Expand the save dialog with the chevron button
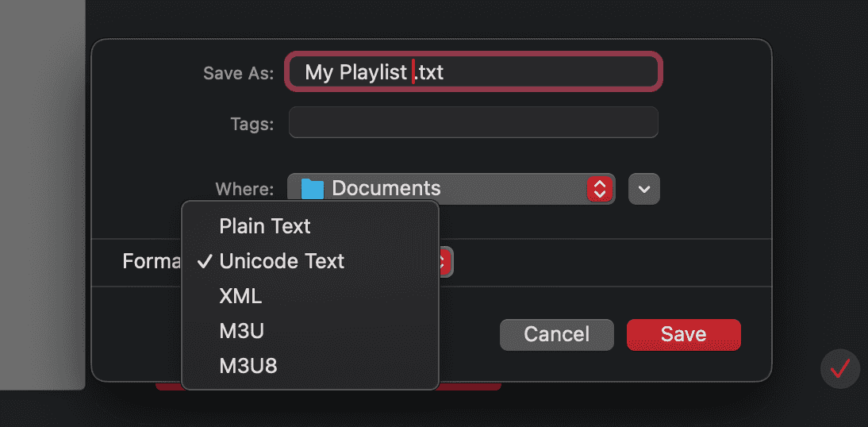Viewport: 868px width, 427px height. 643,189
